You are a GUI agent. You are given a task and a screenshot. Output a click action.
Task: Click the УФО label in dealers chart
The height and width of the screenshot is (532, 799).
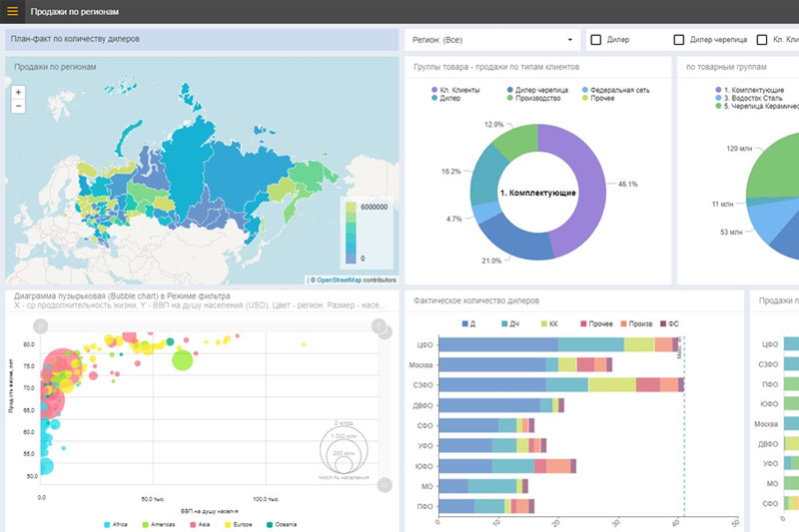point(425,445)
